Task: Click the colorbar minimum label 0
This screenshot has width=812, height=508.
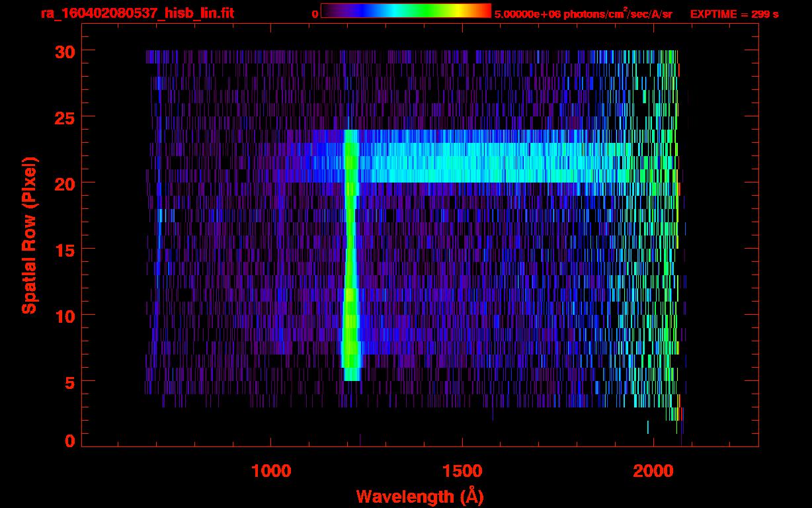Action: (315, 14)
